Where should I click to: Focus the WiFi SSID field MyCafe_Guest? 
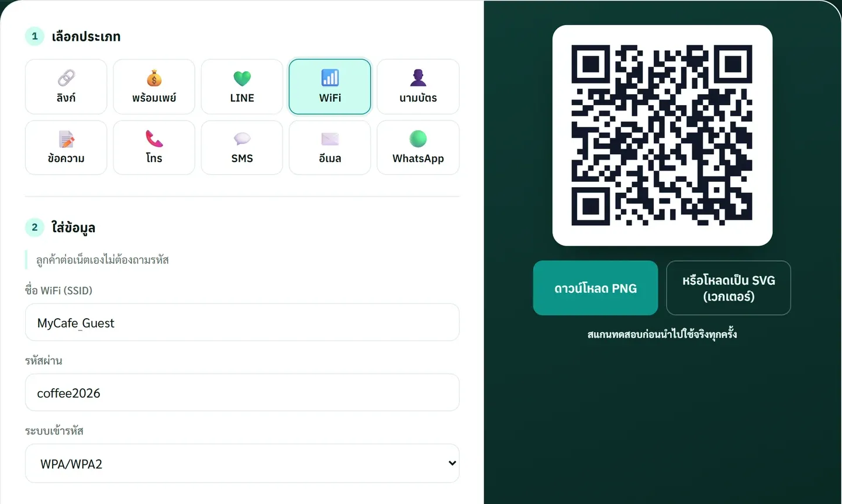click(x=242, y=322)
